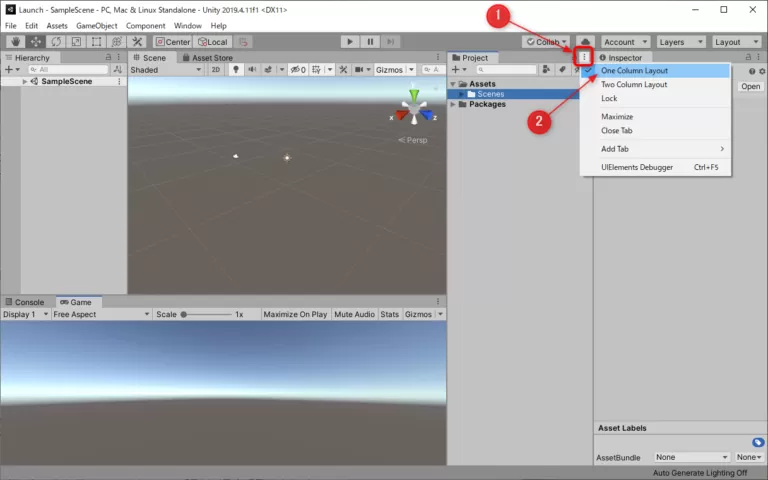The image size is (768, 480).
Task: Open the Inspector settings gear
Action: pyautogui.click(x=762, y=72)
